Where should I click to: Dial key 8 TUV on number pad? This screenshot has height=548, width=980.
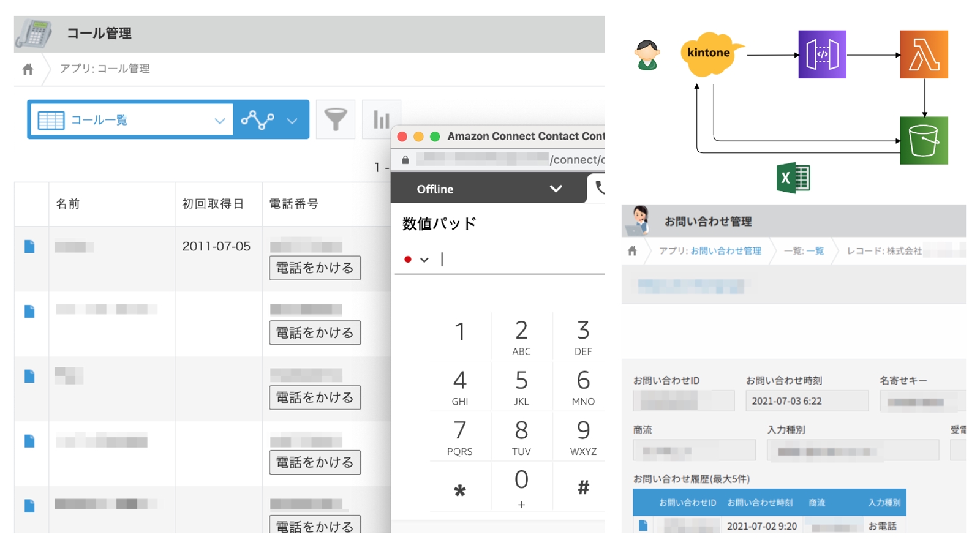[x=521, y=436]
